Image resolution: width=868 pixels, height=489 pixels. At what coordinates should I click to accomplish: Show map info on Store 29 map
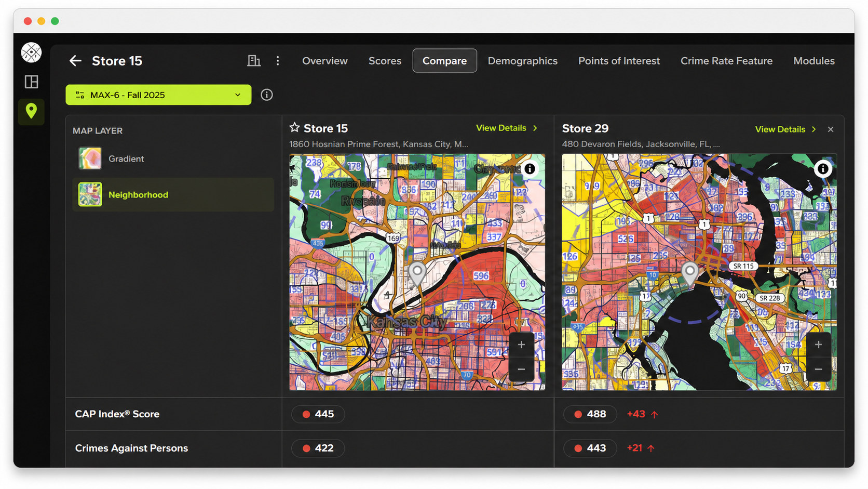(823, 169)
